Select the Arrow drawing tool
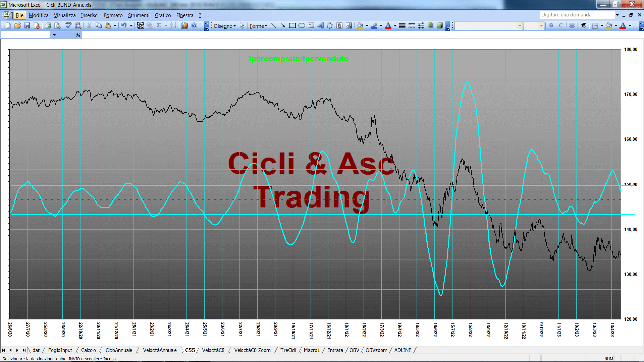This screenshot has height=362, width=644. (283, 25)
